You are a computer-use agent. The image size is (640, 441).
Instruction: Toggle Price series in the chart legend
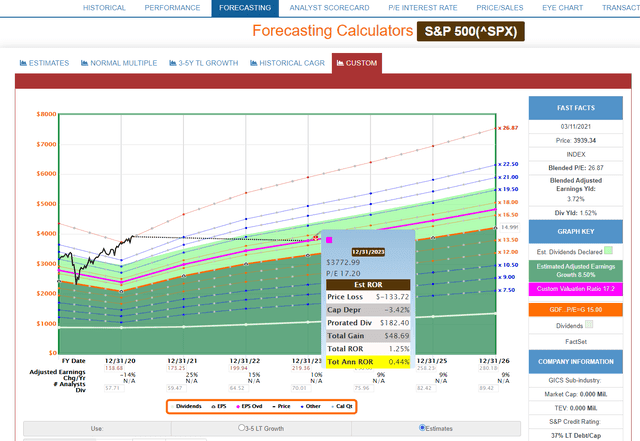(x=281, y=406)
